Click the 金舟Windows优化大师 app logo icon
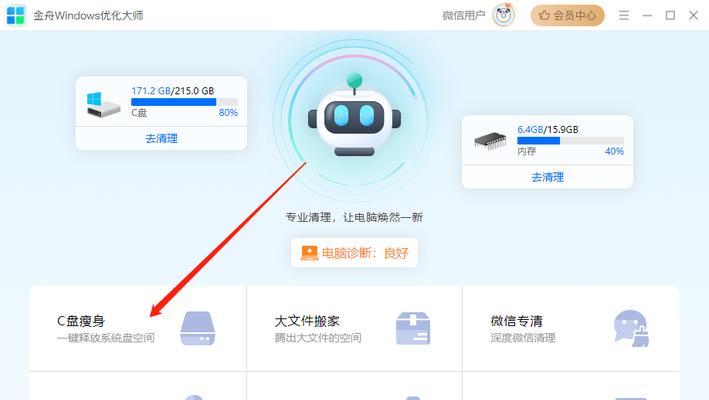709x400 pixels. pos(16,15)
